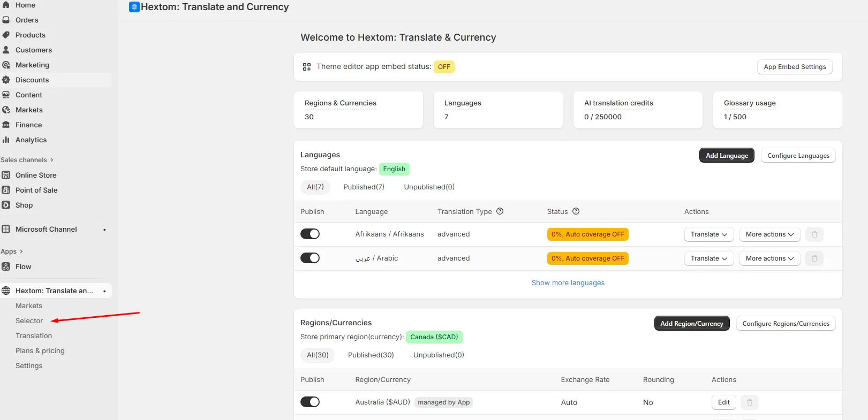Select the Content media icon
Viewport: 868px width, 420px height.
(6, 95)
